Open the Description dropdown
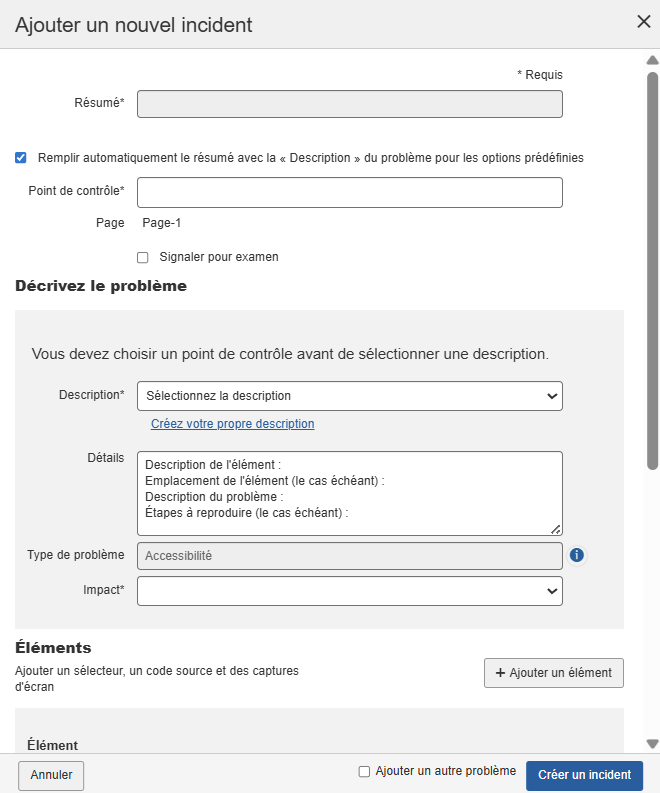The image size is (660, 793). coord(349,396)
